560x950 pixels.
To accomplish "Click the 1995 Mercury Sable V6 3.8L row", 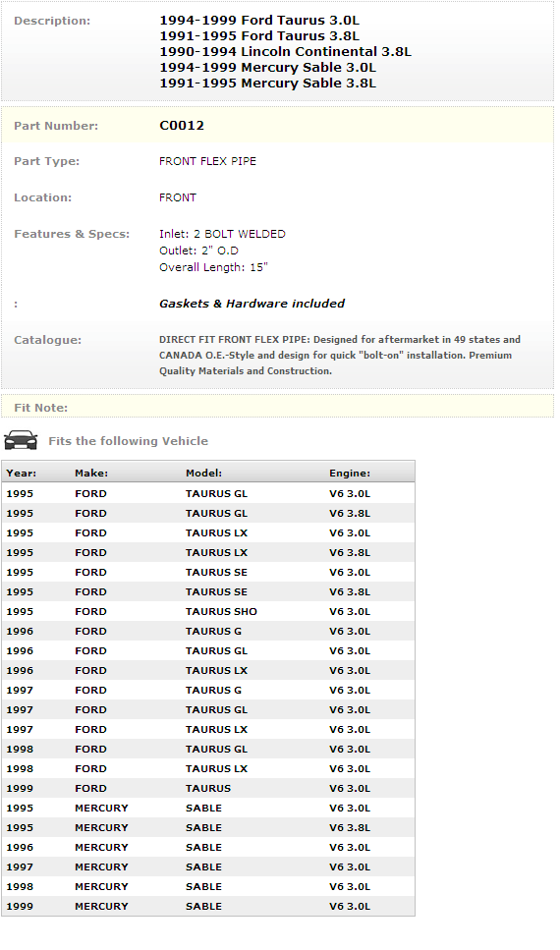I will tap(208, 827).
